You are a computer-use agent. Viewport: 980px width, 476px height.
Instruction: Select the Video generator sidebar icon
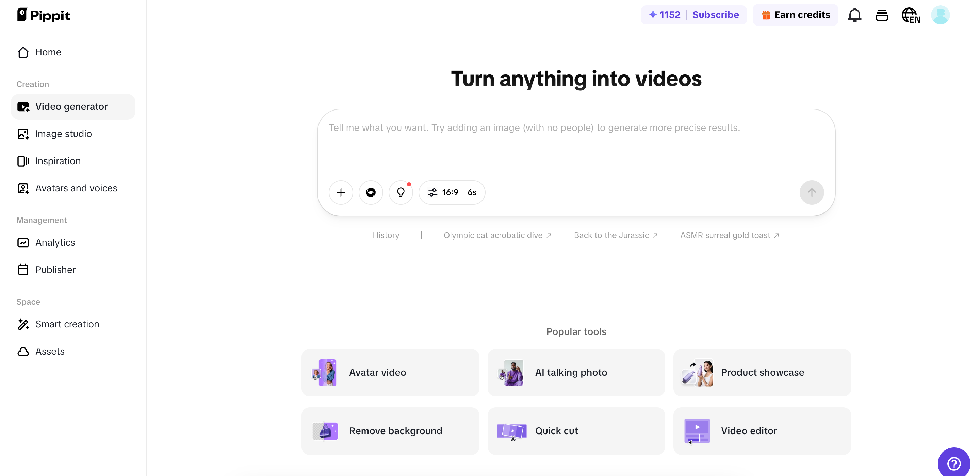(x=23, y=106)
